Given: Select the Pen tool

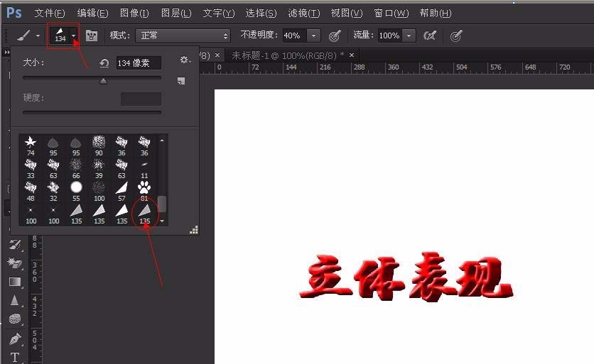Looking at the screenshot, I should coord(15,338).
